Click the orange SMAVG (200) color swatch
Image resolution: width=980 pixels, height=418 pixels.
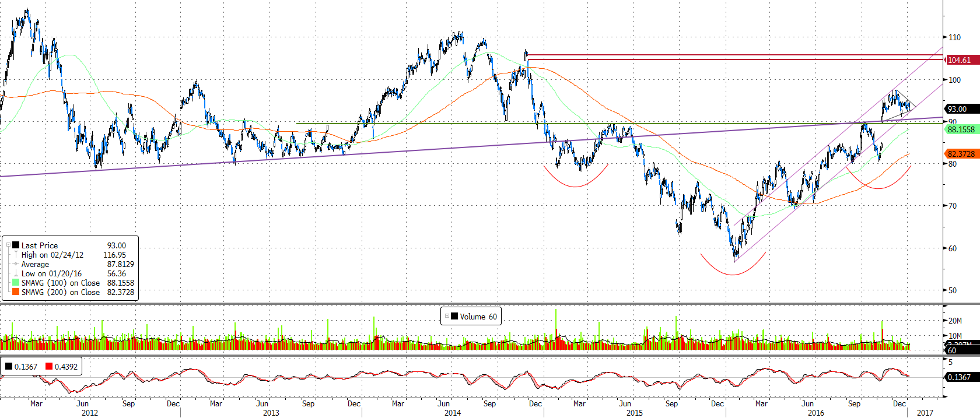16,292
